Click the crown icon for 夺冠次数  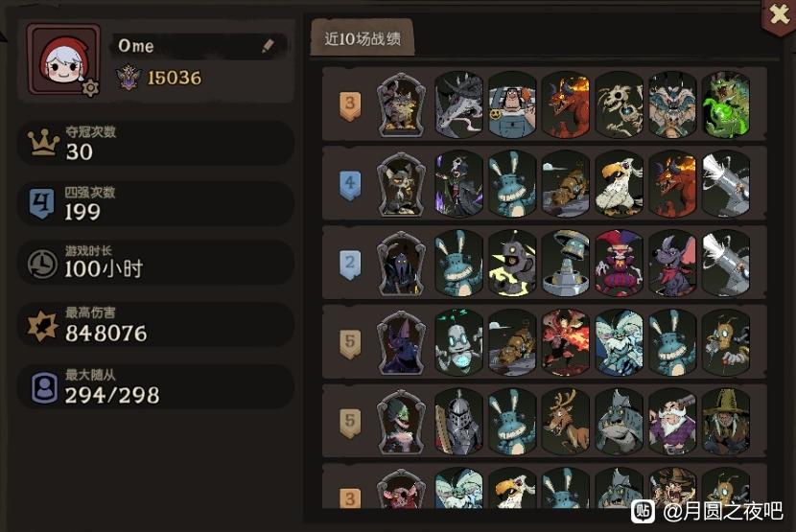click(x=42, y=143)
